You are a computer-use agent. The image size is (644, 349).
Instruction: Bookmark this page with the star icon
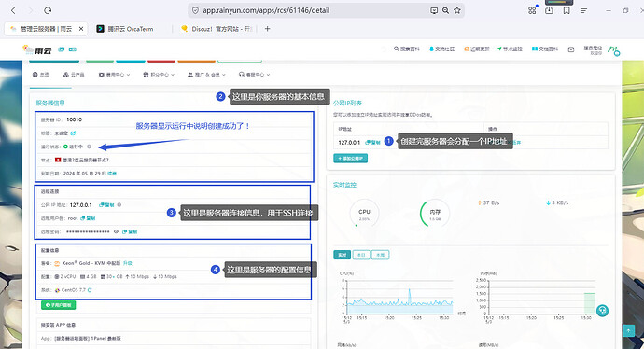coord(457,10)
